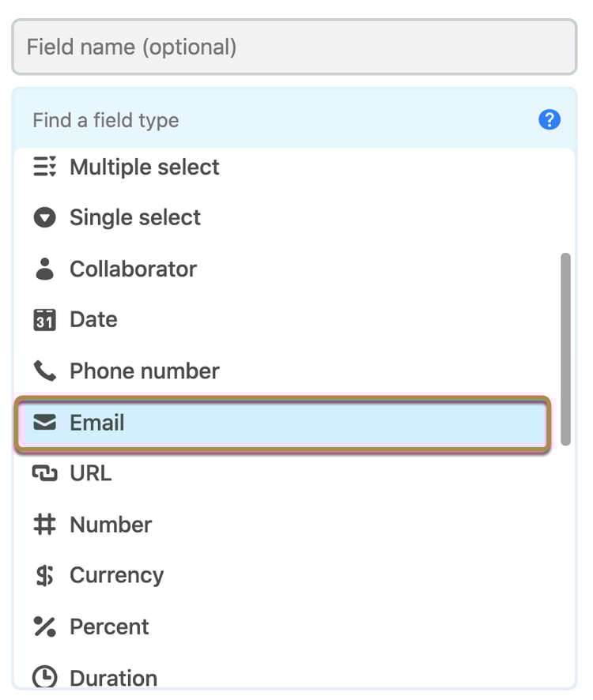The height and width of the screenshot is (700, 593).
Task: Click the field type list scrollbar
Action: pyautogui.click(x=565, y=348)
